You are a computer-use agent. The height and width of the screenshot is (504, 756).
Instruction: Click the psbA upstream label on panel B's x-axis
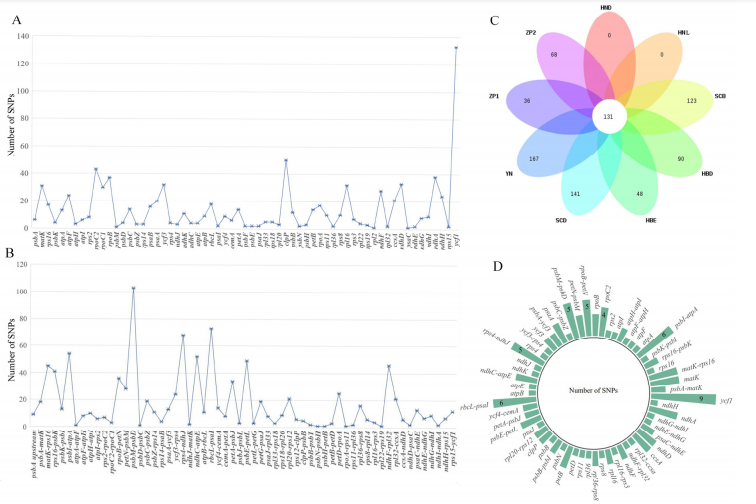(x=35, y=453)
